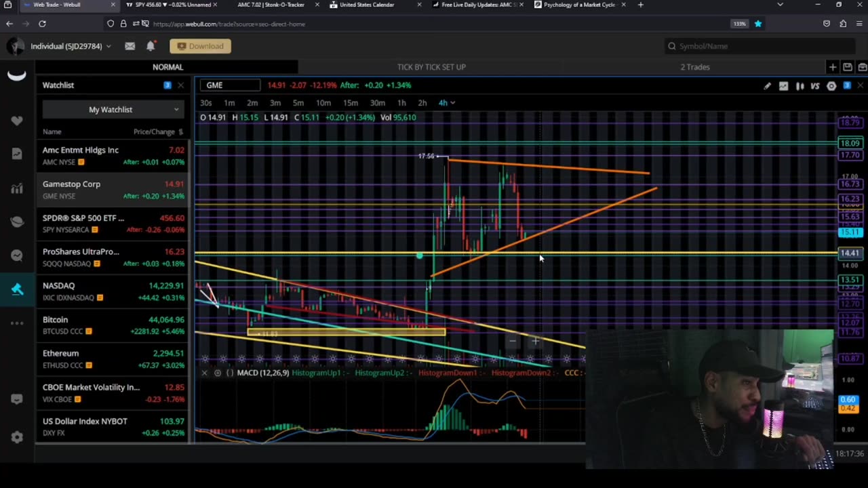
Task: Select CBOE Market Volatility watchlist row
Action: pos(113,393)
